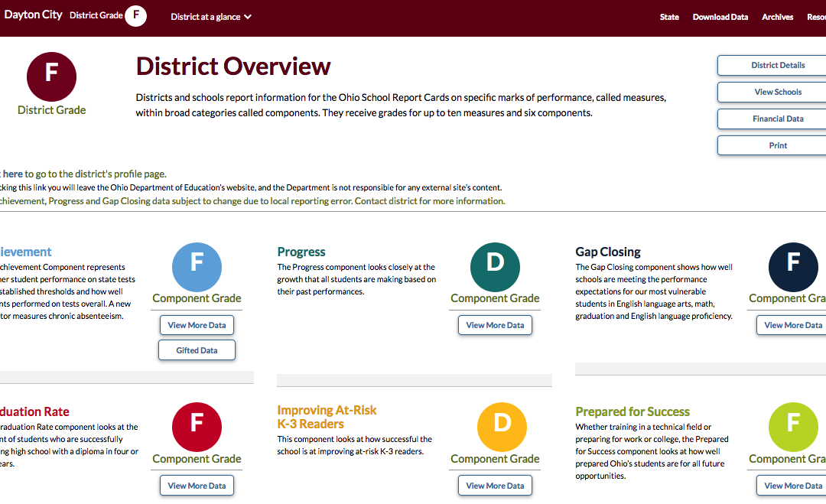Open the Gifted Data button under Achievement

197,350
